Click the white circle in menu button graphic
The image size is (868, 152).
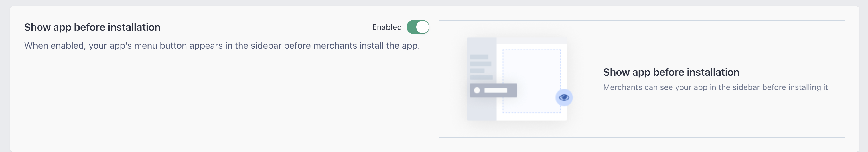[x=477, y=90]
